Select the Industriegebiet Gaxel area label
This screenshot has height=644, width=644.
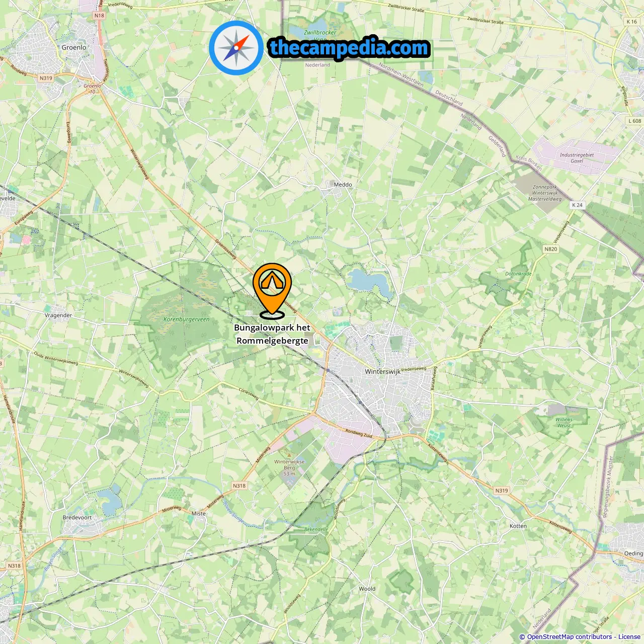(x=577, y=158)
